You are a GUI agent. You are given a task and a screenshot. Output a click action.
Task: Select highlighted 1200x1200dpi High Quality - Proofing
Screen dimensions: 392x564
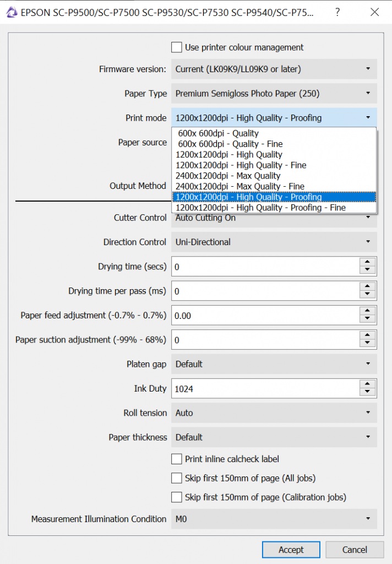pos(274,197)
